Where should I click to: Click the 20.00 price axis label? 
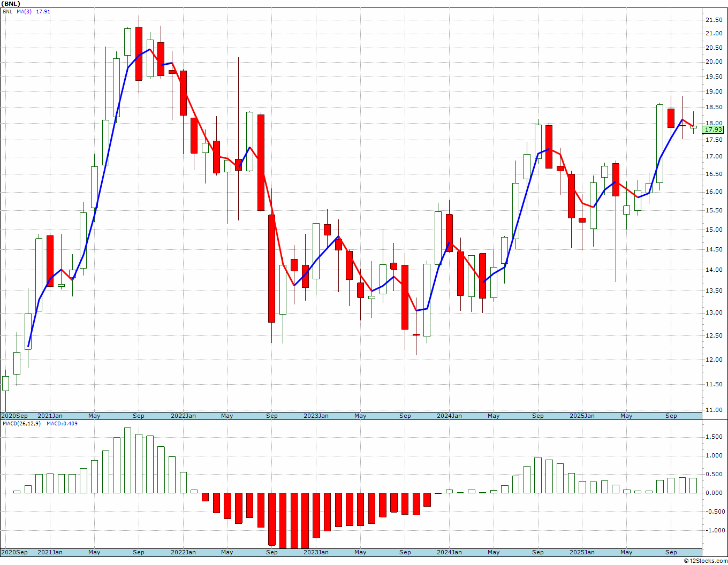[714, 62]
